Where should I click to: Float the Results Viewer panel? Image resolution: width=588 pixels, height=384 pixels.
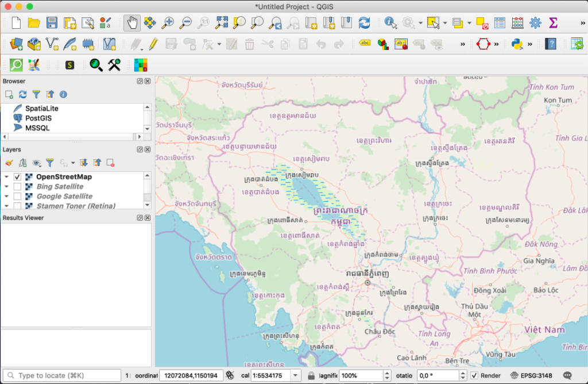point(140,218)
